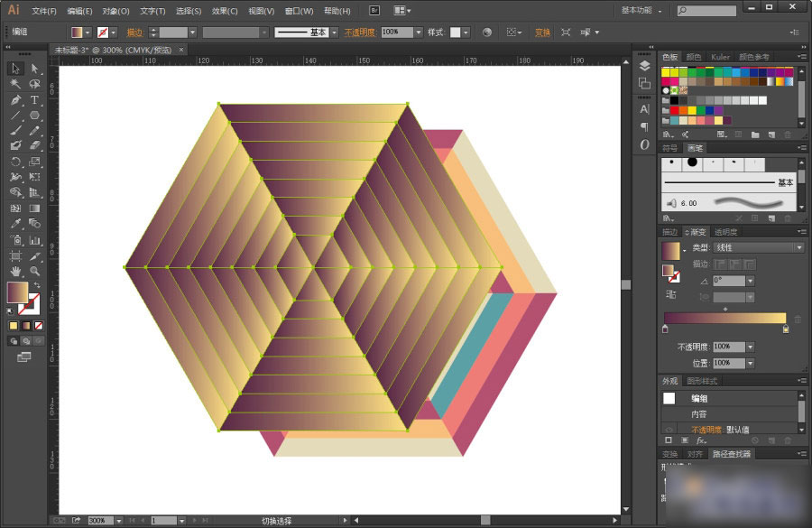Viewport: 812px width, 528px height.
Task: Select the right yellow gradient stop
Action: [786, 329]
